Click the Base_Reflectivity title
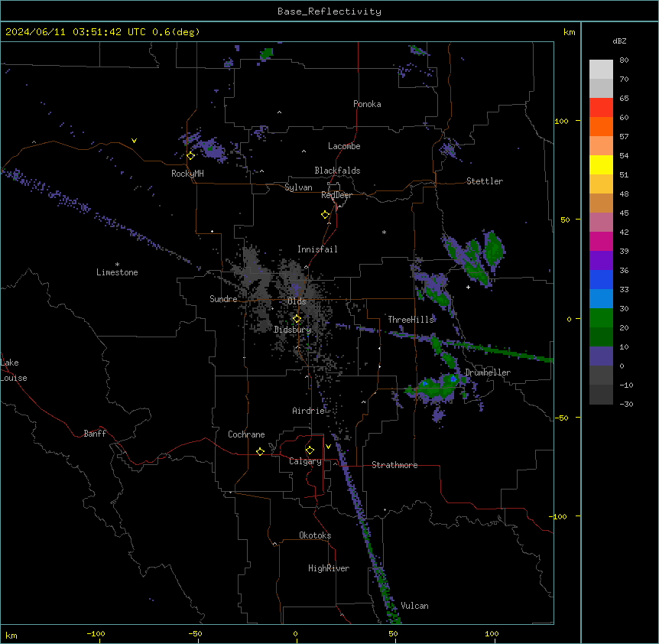This screenshot has width=659, height=644. click(329, 11)
